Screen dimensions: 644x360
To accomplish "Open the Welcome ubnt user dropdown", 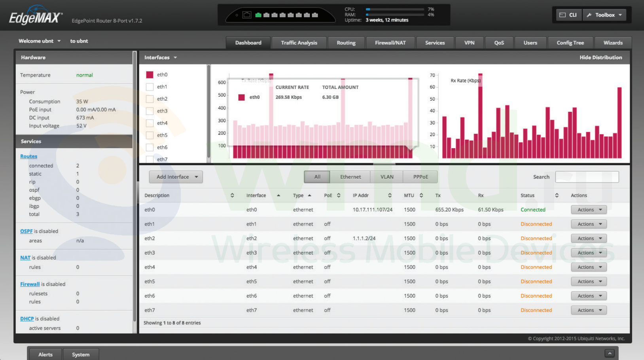I will click(40, 41).
